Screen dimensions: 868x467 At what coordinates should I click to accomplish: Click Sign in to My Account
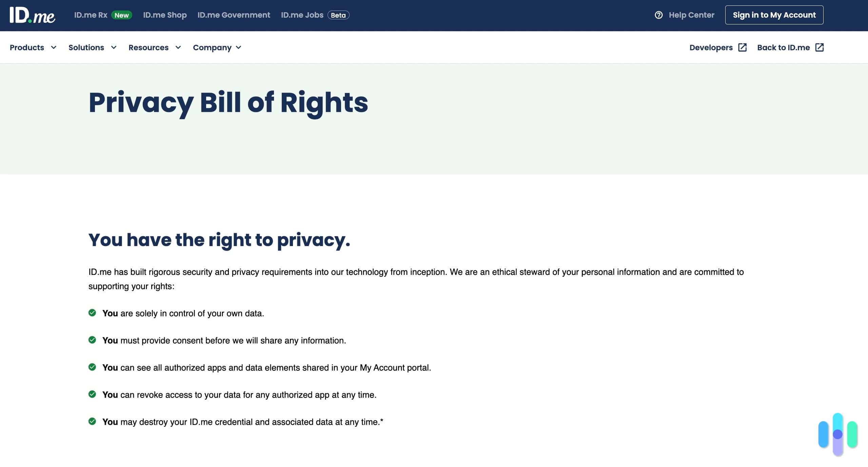(774, 15)
